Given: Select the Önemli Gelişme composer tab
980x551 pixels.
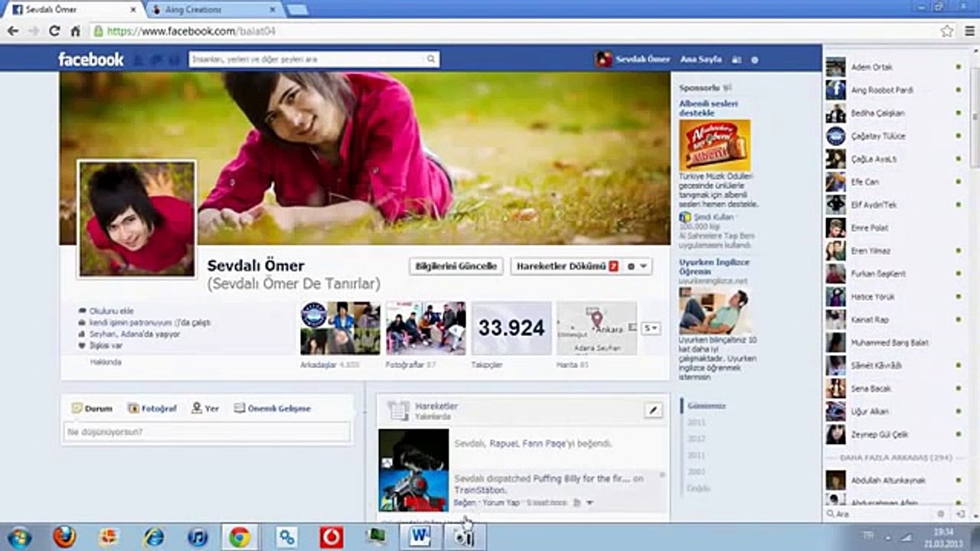Looking at the screenshot, I should 273,409.
